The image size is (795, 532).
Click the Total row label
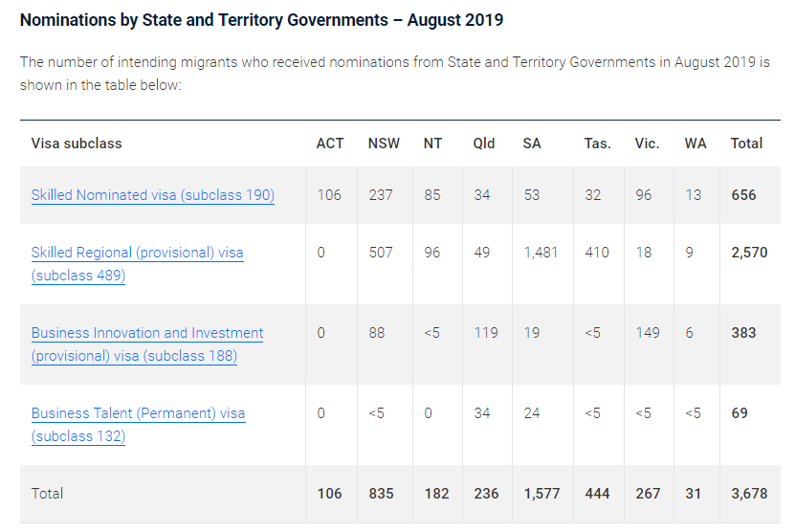(x=48, y=494)
